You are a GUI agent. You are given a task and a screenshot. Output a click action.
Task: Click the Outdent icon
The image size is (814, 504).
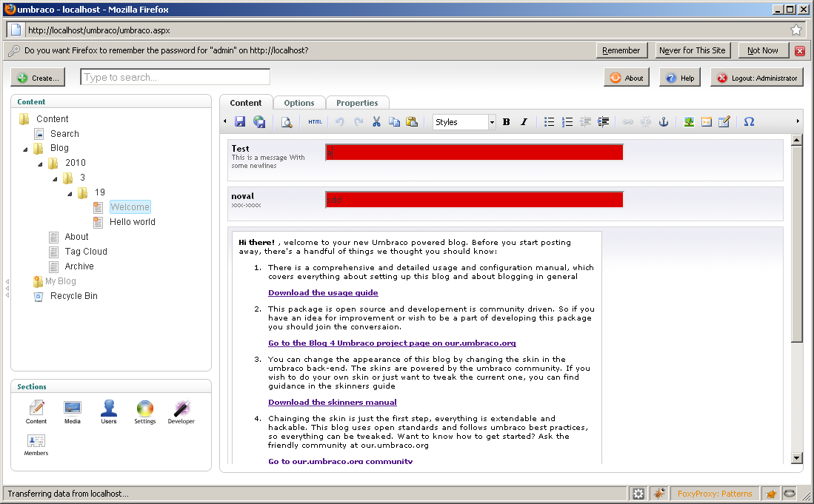585,122
